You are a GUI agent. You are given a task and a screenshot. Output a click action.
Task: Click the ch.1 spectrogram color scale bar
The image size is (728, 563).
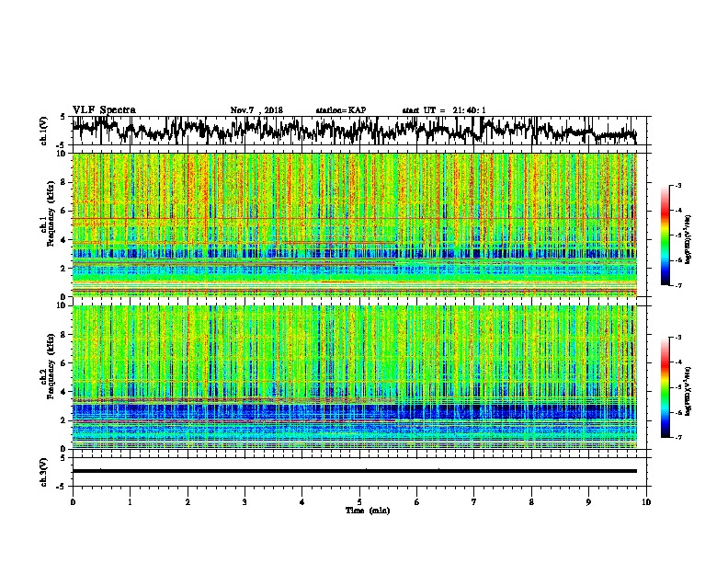point(665,236)
